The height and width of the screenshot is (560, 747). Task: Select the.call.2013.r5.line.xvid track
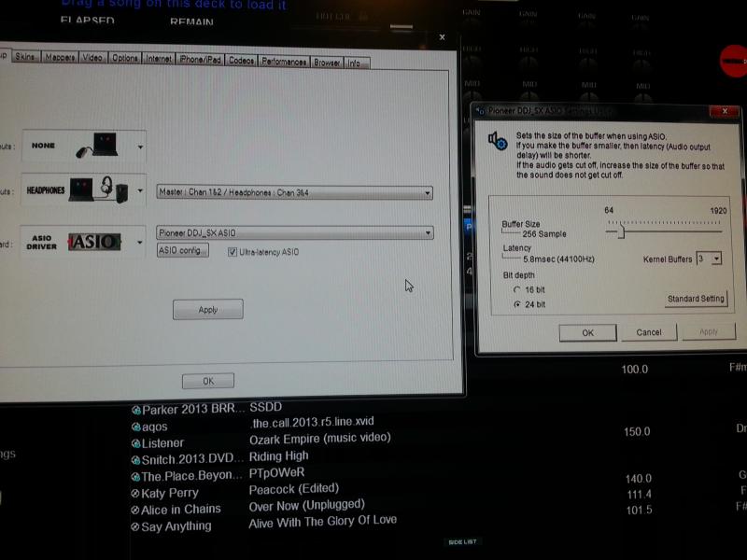tap(313, 423)
